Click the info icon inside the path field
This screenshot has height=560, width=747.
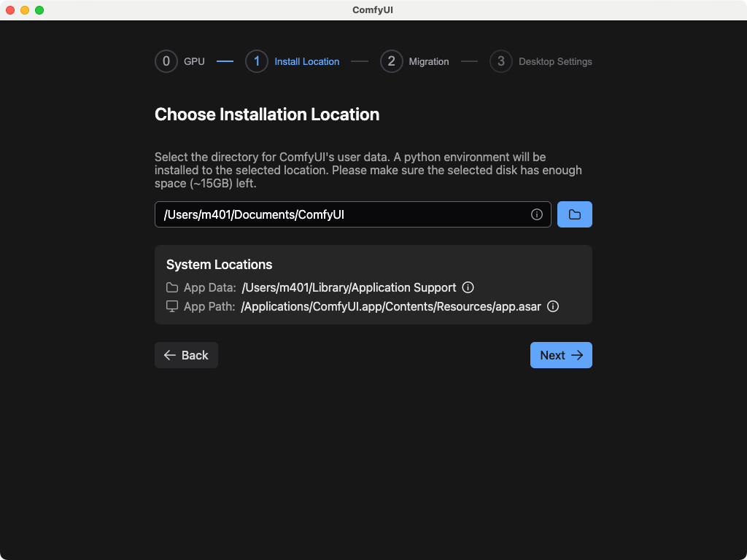pos(537,214)
